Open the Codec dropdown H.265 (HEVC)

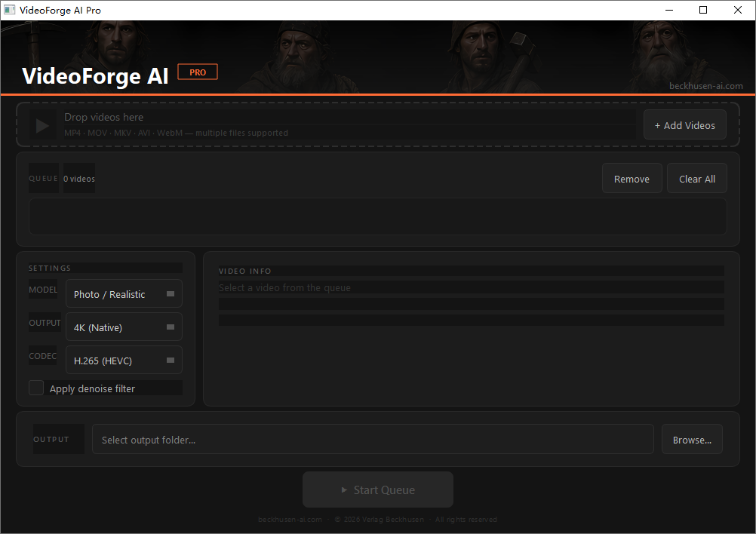124,360
